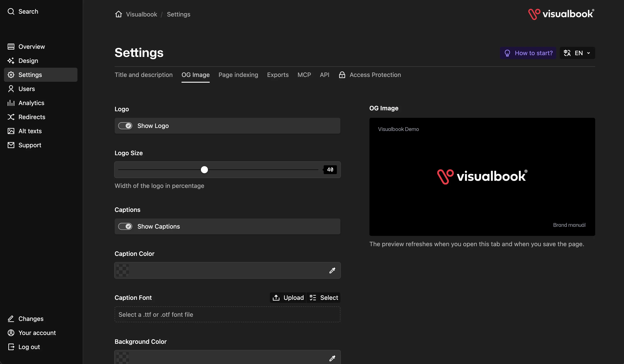The width and height of the screenshot is (624, 364).
Task: Click the Alt texts image icon
Action: point(11,131)
